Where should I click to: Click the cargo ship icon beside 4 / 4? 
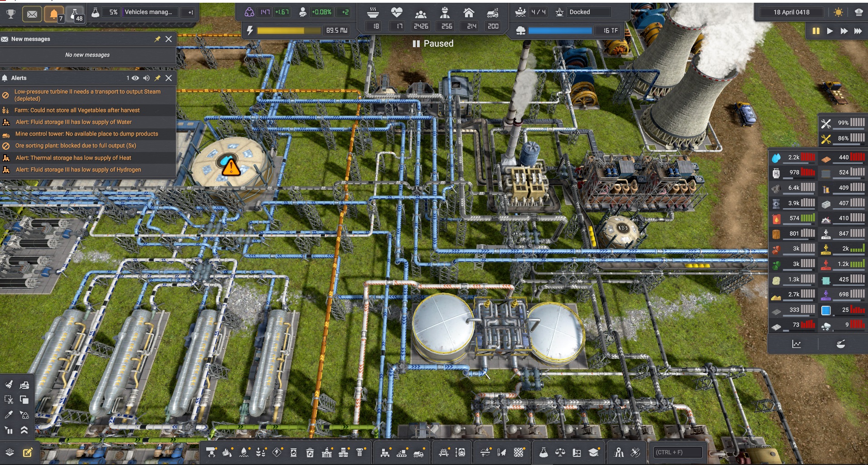(521, 12)
